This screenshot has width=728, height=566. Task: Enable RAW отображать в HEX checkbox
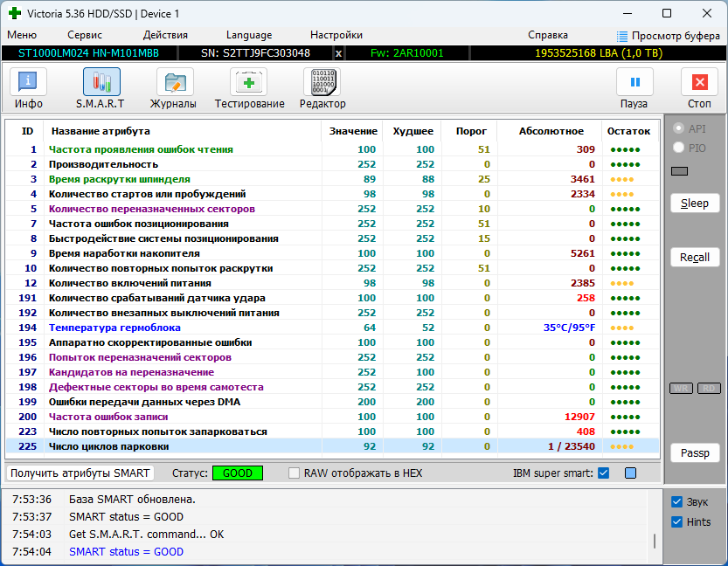pos(295,473)
